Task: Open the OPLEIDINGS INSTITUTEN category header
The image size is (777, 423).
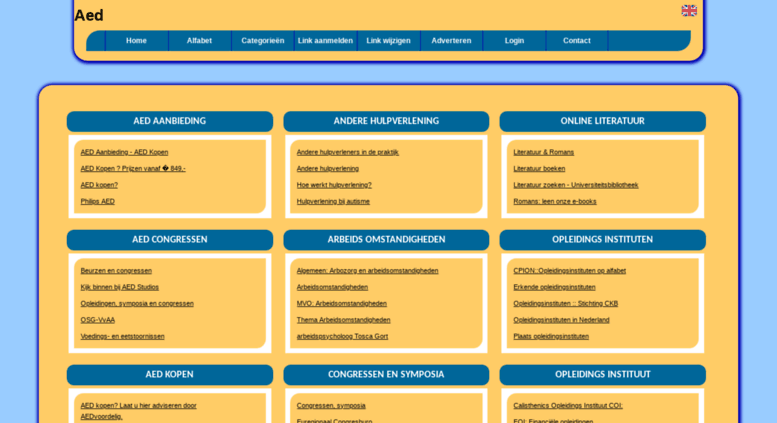Action: click(x=603, y=239)
